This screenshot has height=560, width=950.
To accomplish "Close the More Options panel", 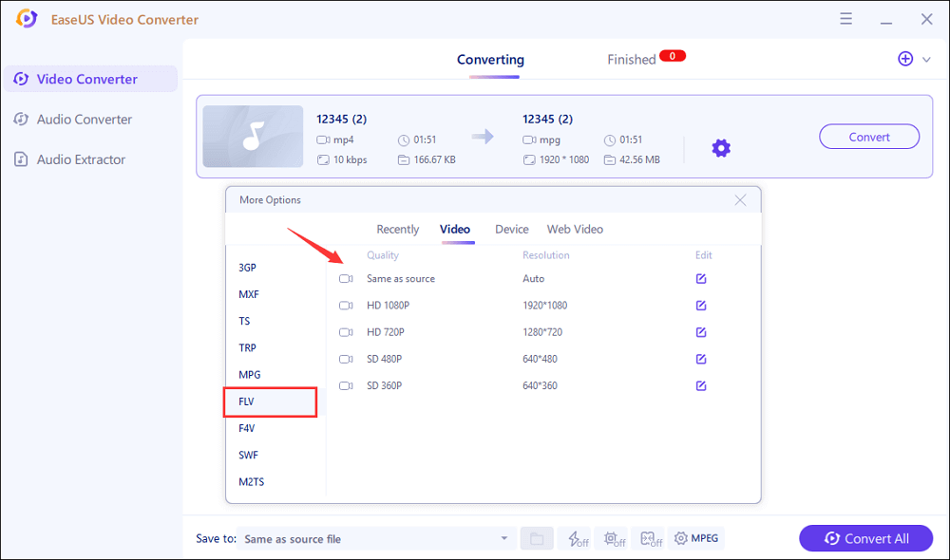I will click(740, 200).
